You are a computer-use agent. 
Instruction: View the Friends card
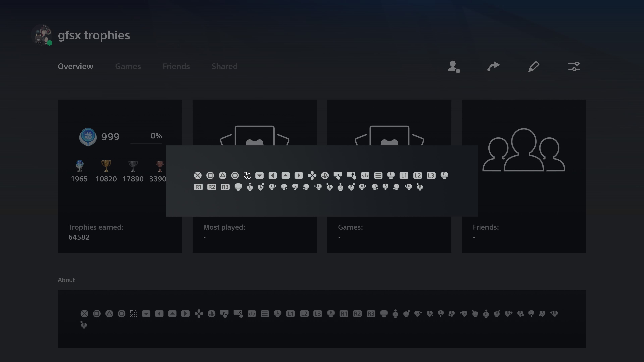pyautogui.click(x=524, y=175)
